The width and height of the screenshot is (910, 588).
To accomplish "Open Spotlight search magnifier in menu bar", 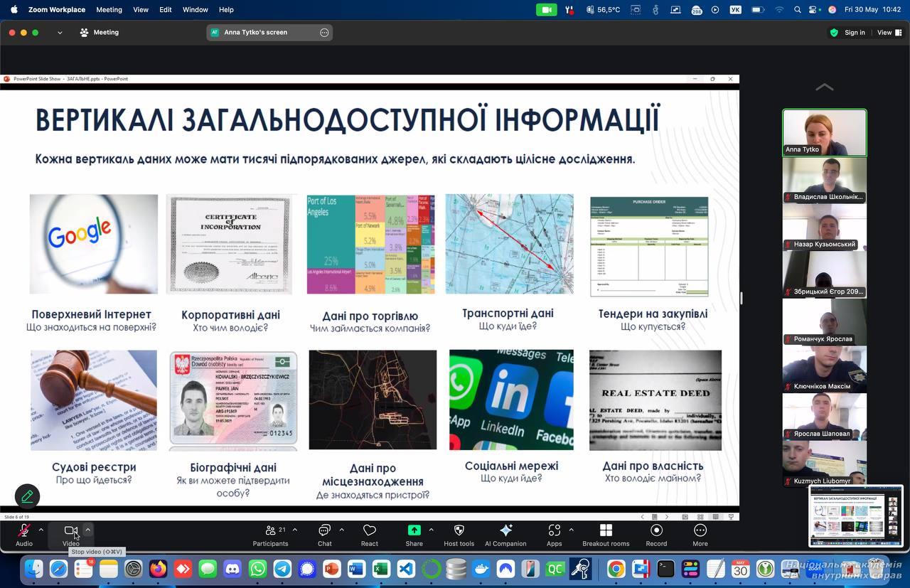I will [x=797, y=10].
